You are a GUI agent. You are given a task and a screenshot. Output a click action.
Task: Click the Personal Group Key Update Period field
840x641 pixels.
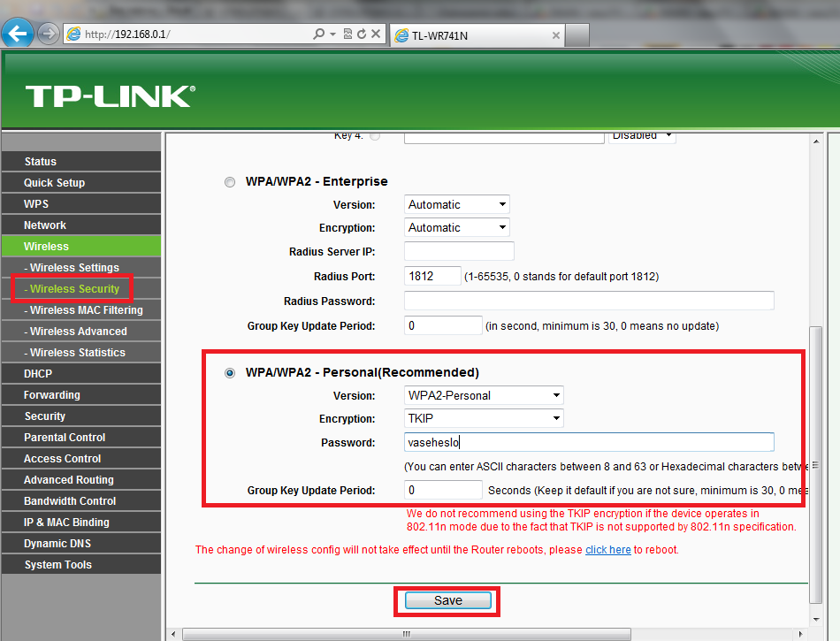[443, 490]
